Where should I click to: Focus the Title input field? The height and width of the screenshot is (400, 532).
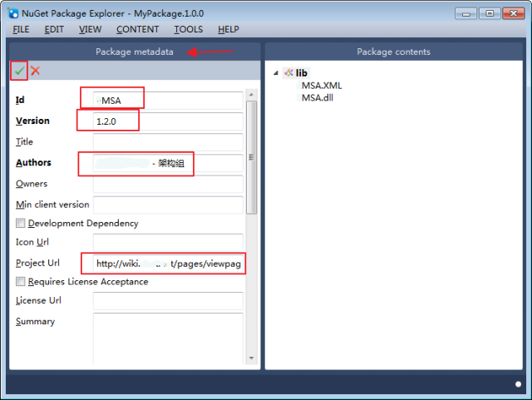(x=168, y=142)
